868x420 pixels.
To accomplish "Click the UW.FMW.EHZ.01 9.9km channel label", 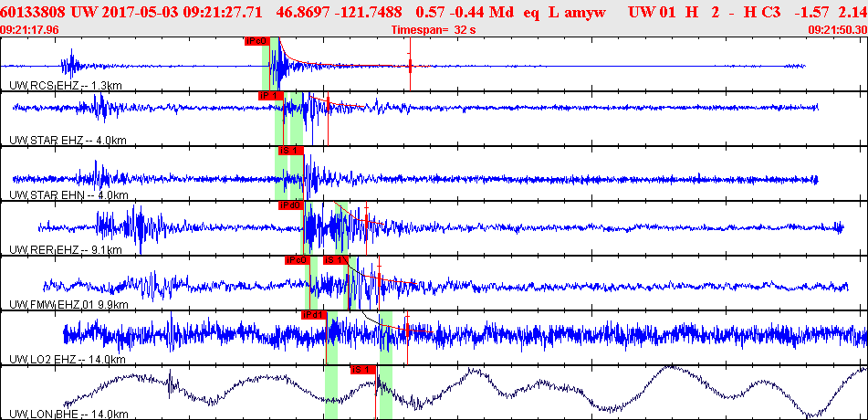I will pos(68,305).
